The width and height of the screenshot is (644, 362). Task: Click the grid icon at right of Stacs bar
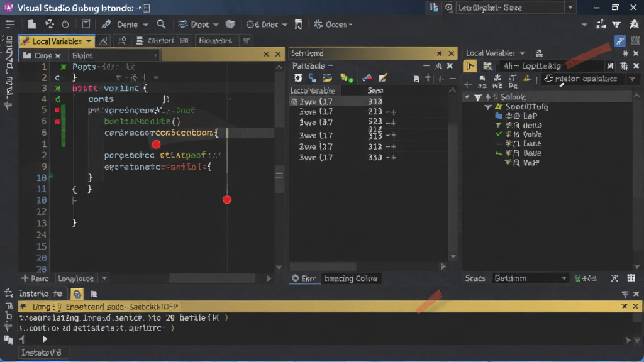[631, 278]
